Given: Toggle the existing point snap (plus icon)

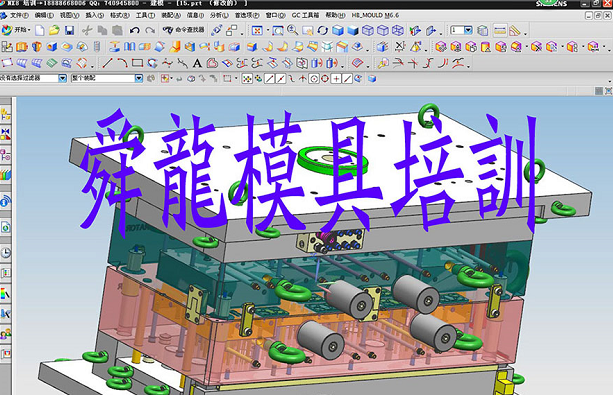Looking at the screenshot, I should (x=336, y=79).
